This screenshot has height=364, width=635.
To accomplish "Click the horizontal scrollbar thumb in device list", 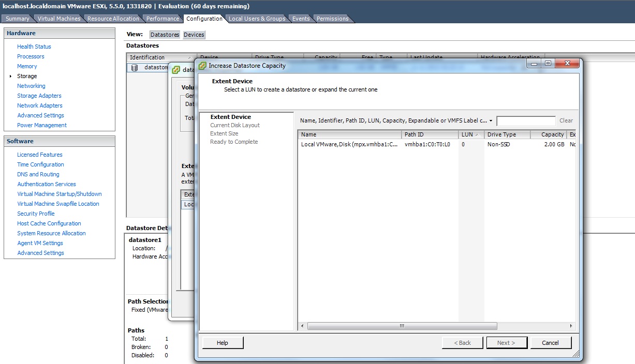I will [x=402, y=326].
